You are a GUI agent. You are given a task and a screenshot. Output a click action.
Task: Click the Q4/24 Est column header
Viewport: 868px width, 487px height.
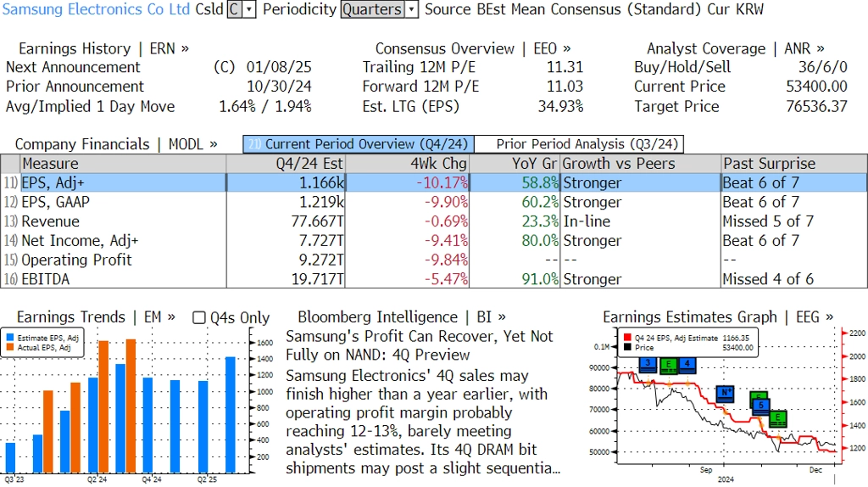pos(286,164)
